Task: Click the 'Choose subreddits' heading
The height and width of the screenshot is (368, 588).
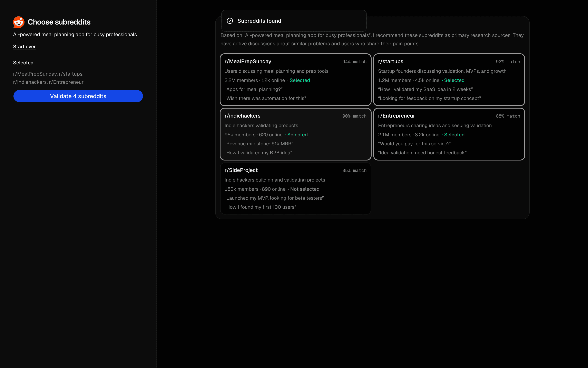Action: click(x=59, y=22)
